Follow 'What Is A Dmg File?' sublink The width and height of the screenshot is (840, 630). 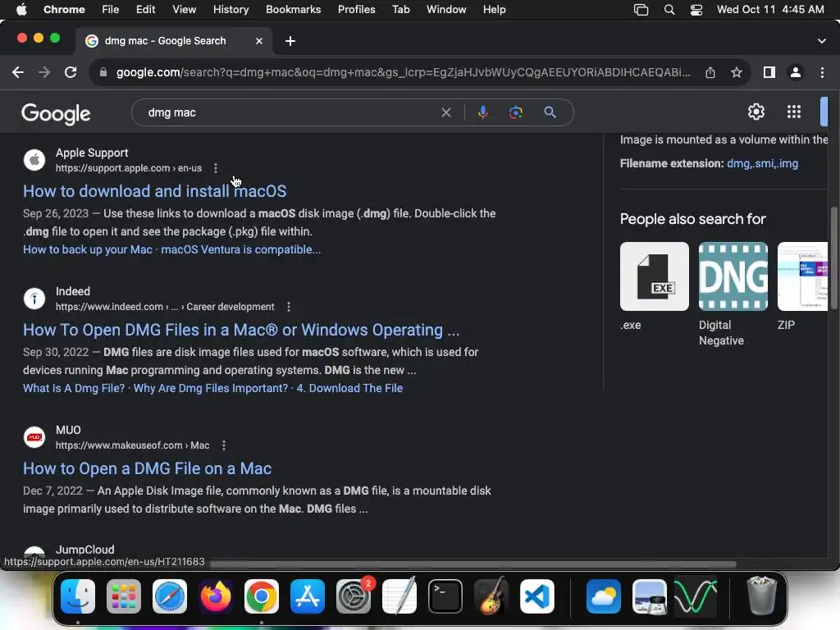click(x=73, y=388)
